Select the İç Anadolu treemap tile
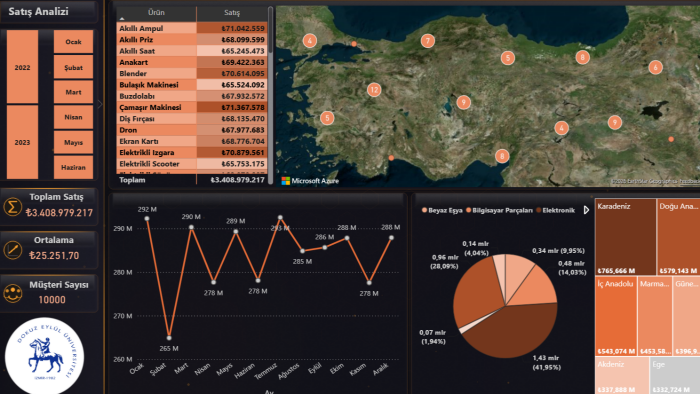Screen dimensions: 700x394 tap(616, 316)
